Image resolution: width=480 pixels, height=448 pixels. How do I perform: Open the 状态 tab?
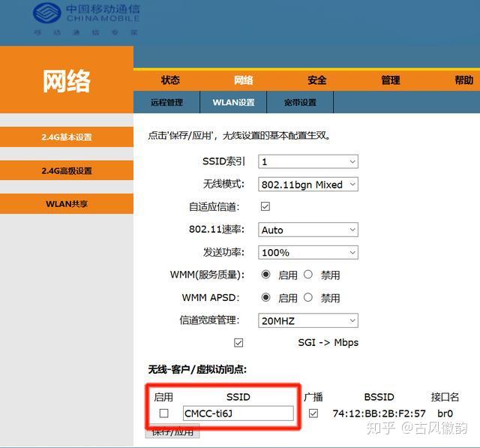pos(170,80)
